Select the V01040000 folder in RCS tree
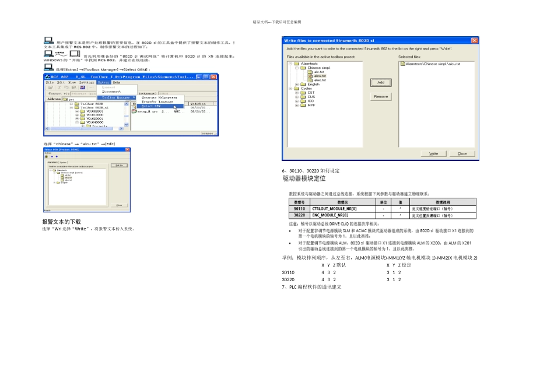The width and height of the screenshot is (554, 392). click(x=92, y=123)
